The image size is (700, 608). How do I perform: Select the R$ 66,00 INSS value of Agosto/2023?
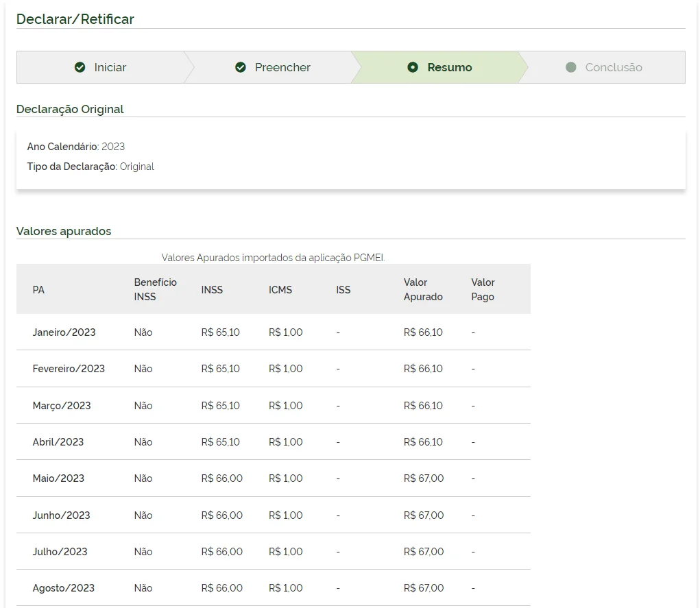pos(221,587)
